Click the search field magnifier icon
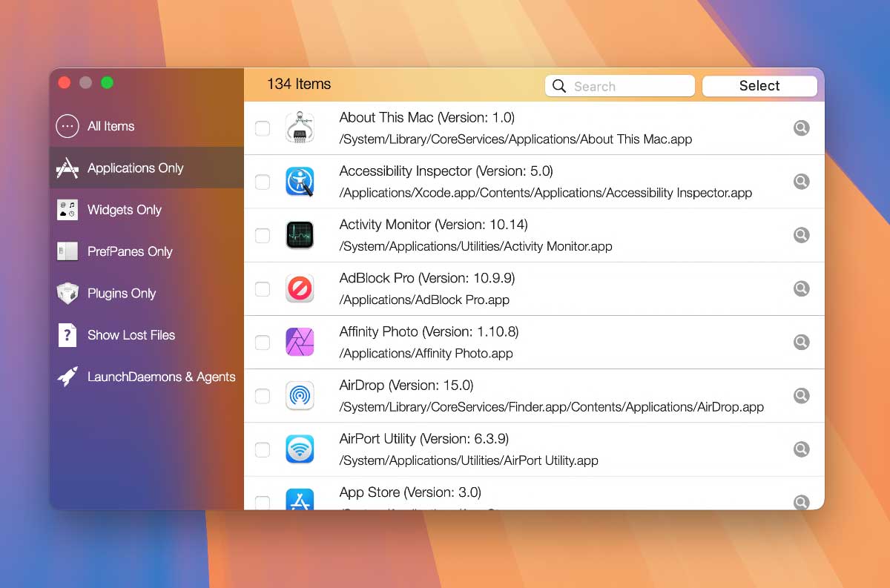Screen dimensions: 890x588 [559, 86]
